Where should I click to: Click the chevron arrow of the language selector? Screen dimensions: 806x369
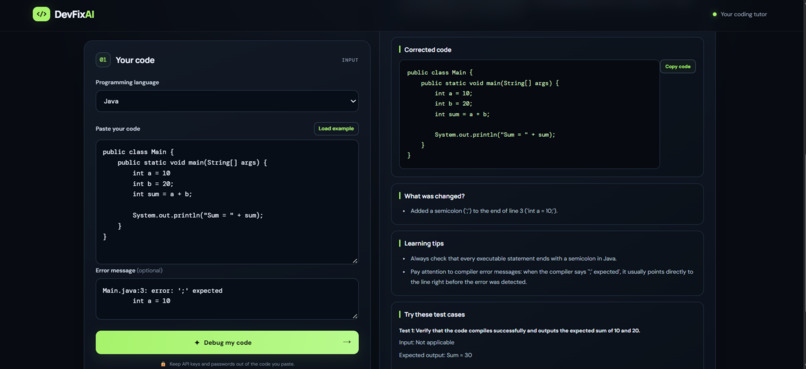pyautogui.click(x=353, y=101)
